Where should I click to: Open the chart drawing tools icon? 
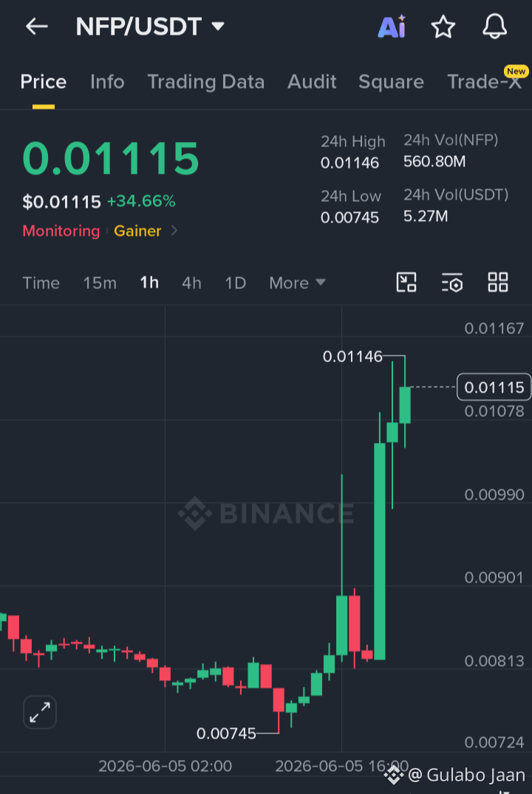click(406, 282)
